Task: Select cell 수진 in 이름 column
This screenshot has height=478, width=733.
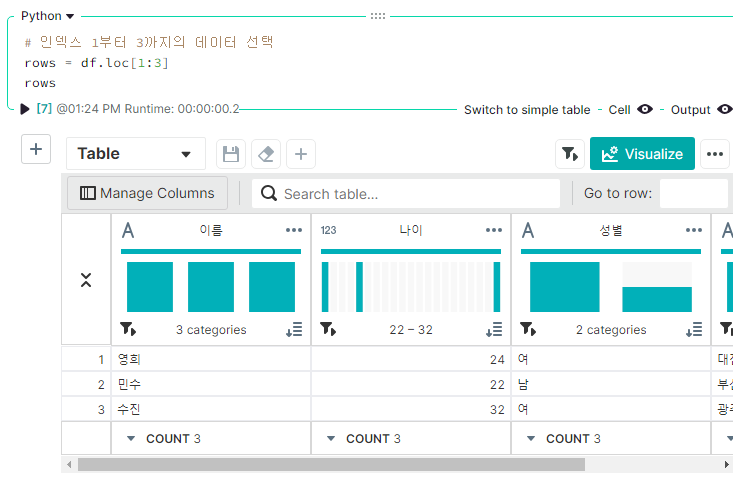Action: [x=211, y=410]
